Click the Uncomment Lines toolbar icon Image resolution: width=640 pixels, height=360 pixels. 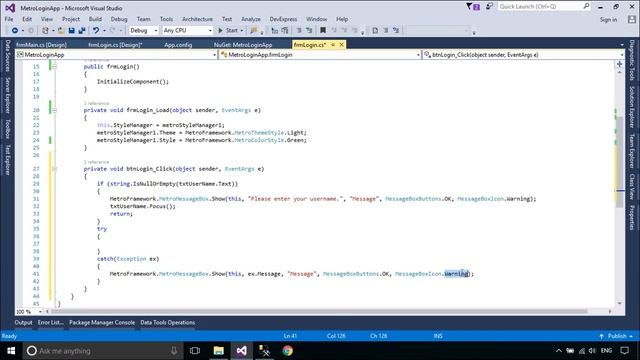[309, 31]
